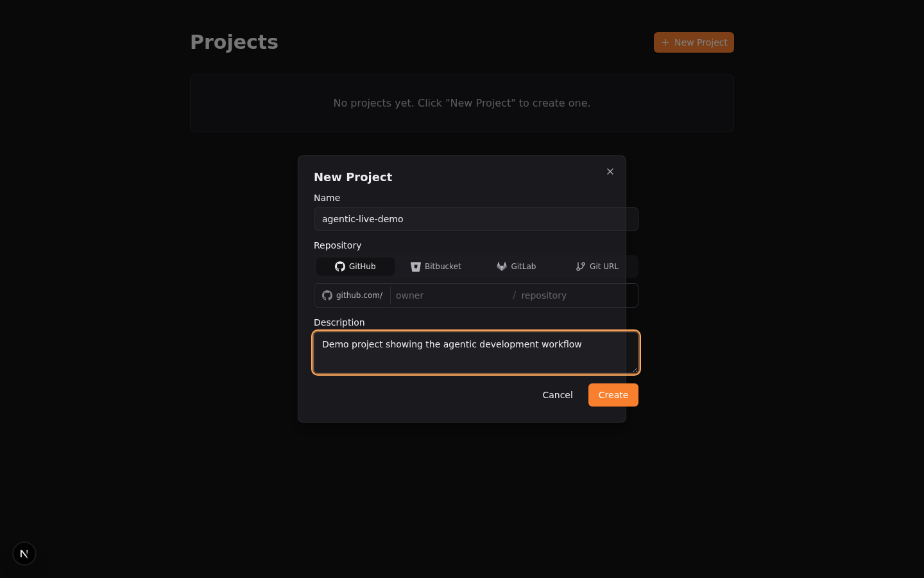The width and height of the screenshot is (924, 578).
Task: Grab the Description textarea resize handle
Action: [635, 369]
